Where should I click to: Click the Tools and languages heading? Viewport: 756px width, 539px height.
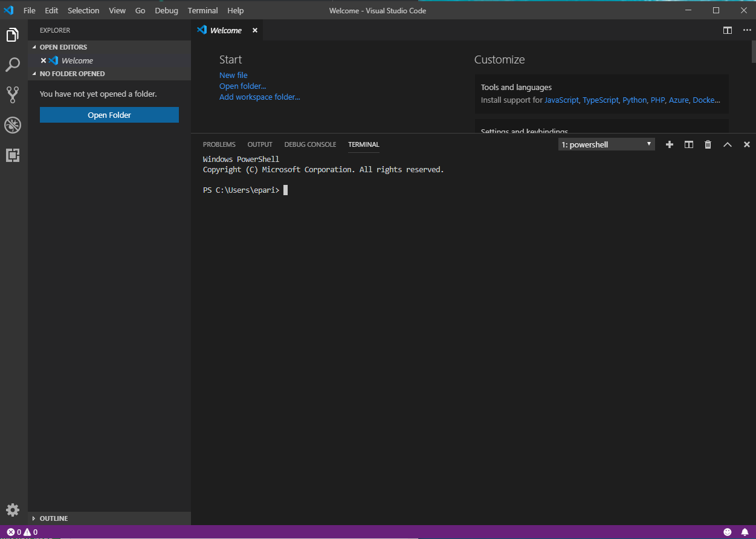516,87
